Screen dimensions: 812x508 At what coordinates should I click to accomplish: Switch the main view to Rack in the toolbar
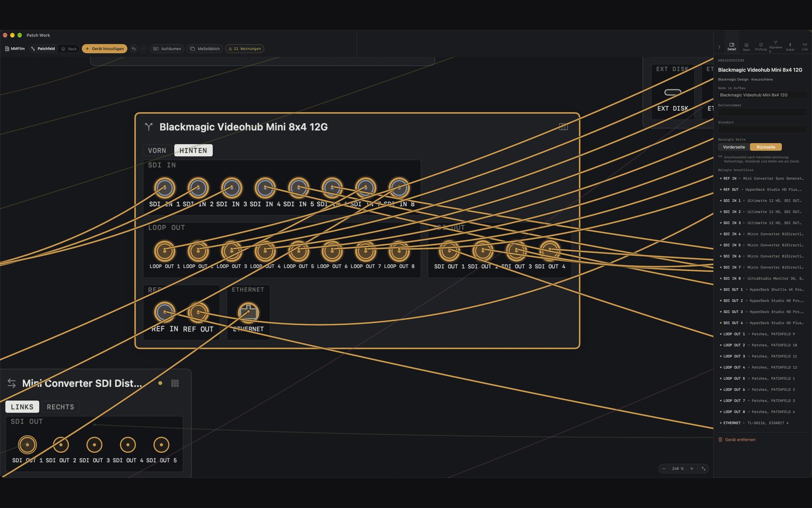pyautogui.click(x=69, y=49)
